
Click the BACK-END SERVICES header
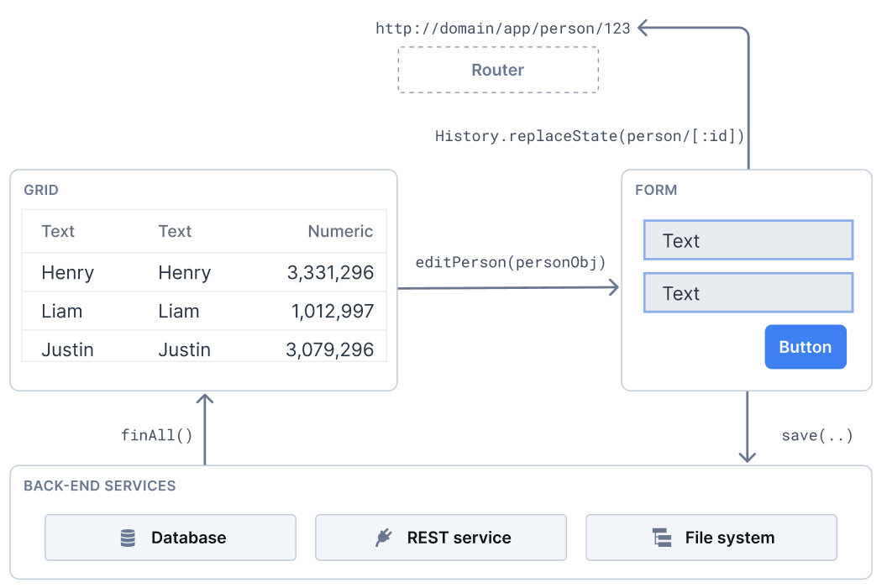(100, 486)
